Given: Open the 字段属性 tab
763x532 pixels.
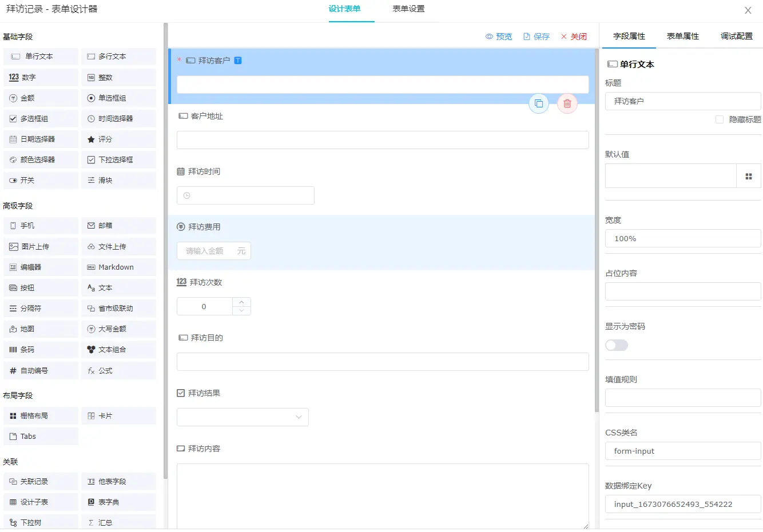Looking at the screenshot, I should [629, 36].
